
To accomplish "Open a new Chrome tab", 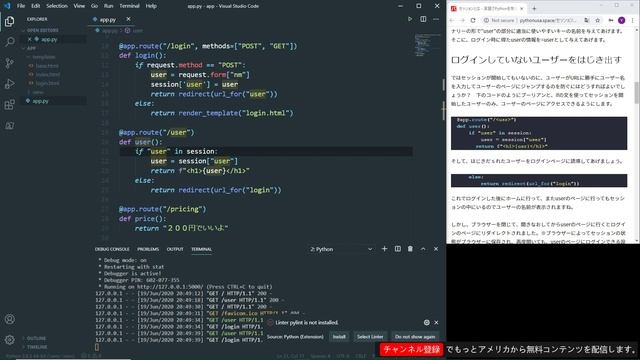I will (534, 8).
